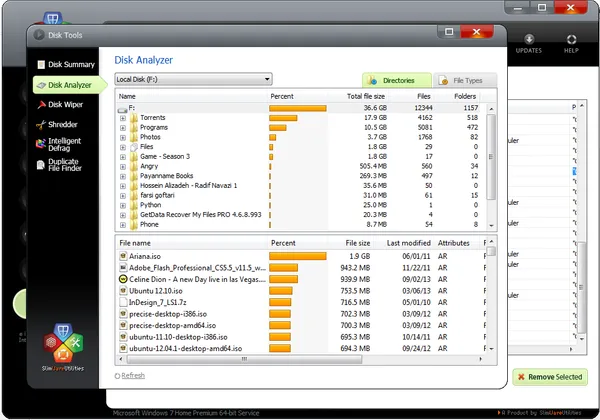Click the Celine Dion file icon
The height and width of the screenshot is (420, 600).
tap(123, 279)
